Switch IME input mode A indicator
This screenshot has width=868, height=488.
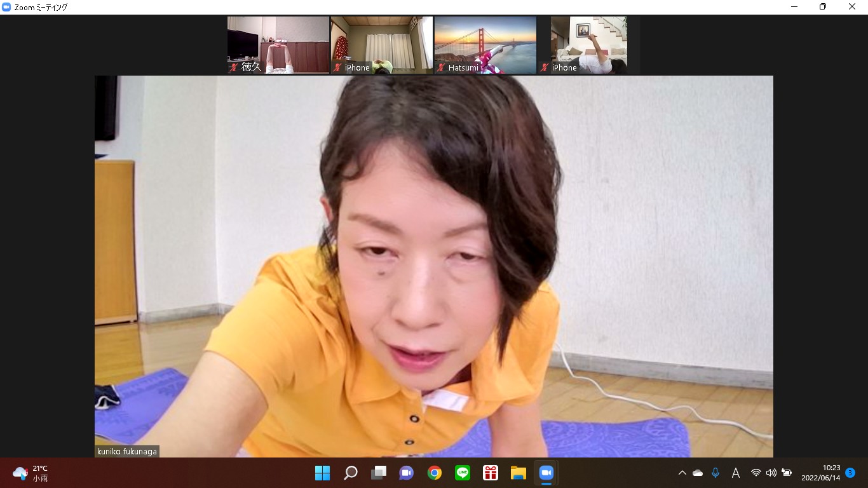(x=736, y=473)
